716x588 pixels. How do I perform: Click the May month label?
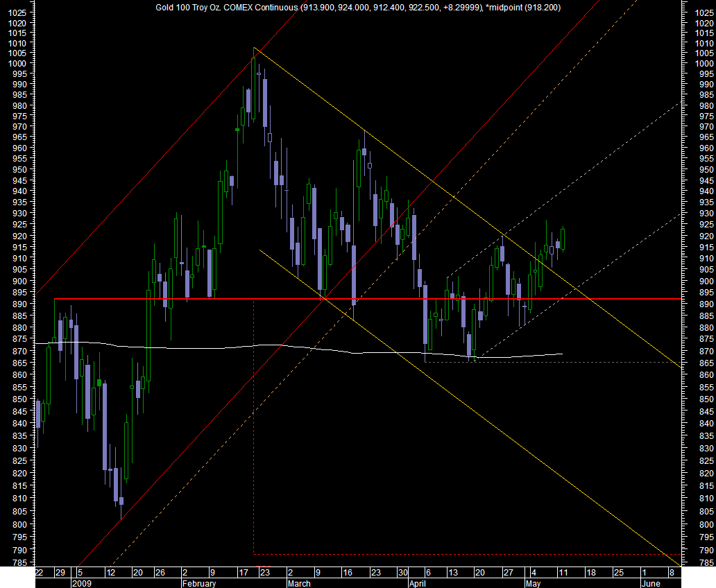(x=533, y=583)
